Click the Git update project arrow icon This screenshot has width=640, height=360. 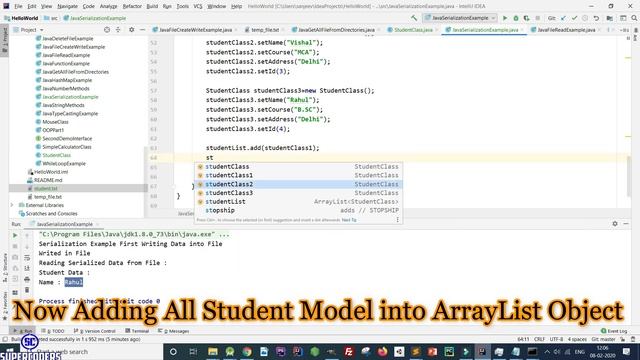(x=564, y=18)
